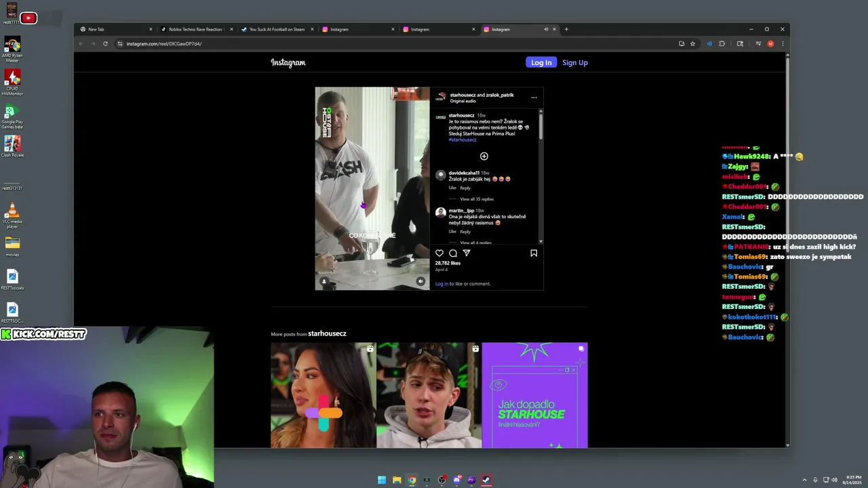Open martin__lpp's profile avatar
868x488 pixels.
[x=441, y=213]
